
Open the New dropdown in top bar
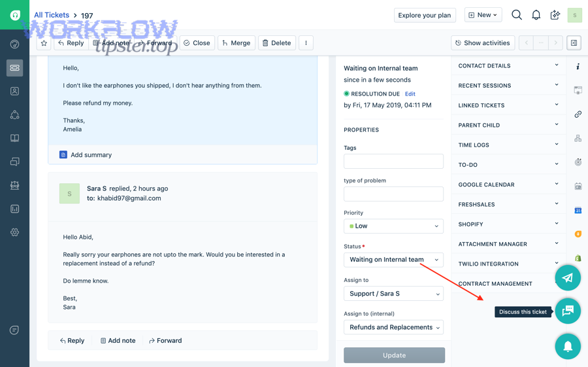pyautogui.click(x=483, y=15)
